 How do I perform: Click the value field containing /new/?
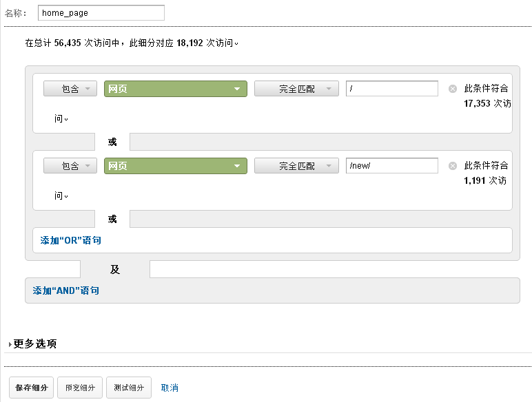click(391, 166)
